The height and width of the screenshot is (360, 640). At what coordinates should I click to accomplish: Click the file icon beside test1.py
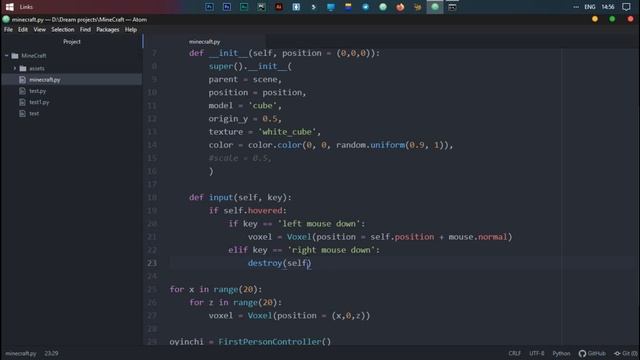tap(22, 102)
